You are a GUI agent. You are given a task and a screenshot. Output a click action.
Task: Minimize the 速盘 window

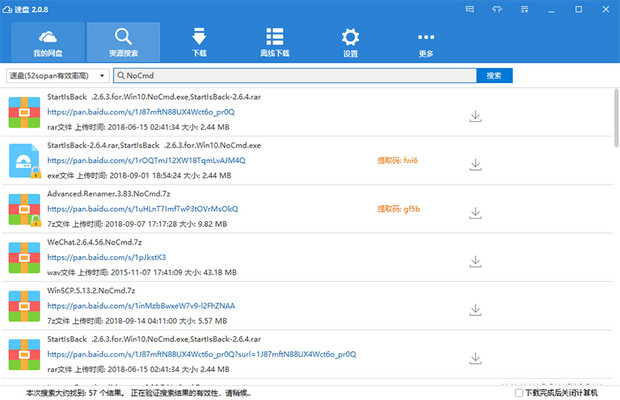(x=551, y=9)
